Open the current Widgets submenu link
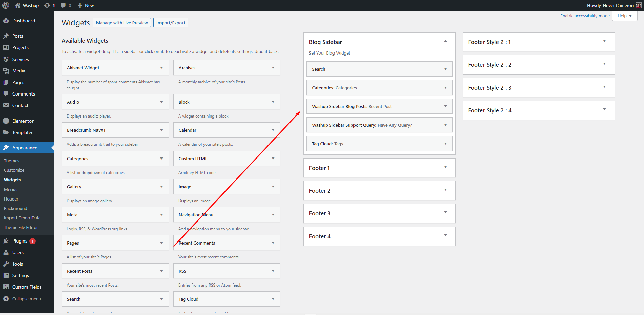Screen dimensions: 644x315 tap(13, 180)
